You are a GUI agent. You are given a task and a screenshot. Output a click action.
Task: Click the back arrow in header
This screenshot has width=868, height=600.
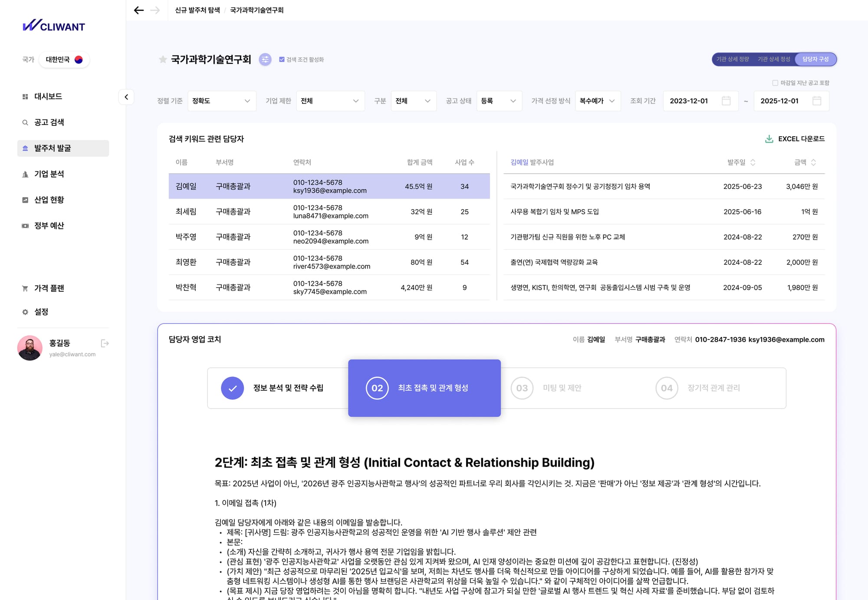139,10
